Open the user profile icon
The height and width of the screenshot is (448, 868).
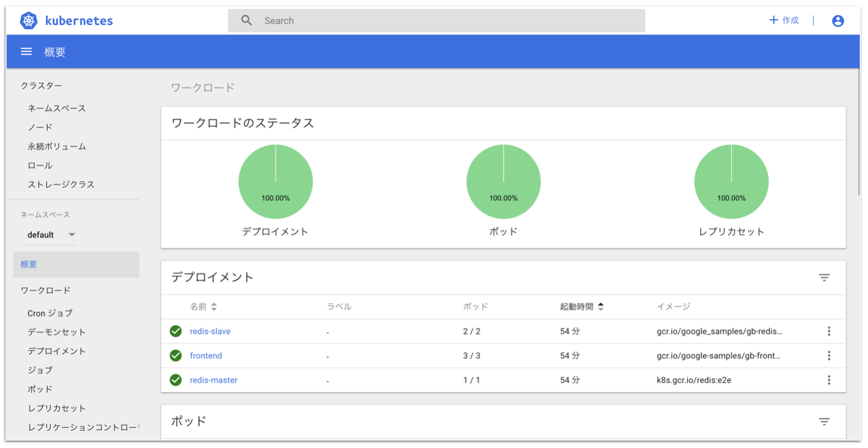point(838,20)
